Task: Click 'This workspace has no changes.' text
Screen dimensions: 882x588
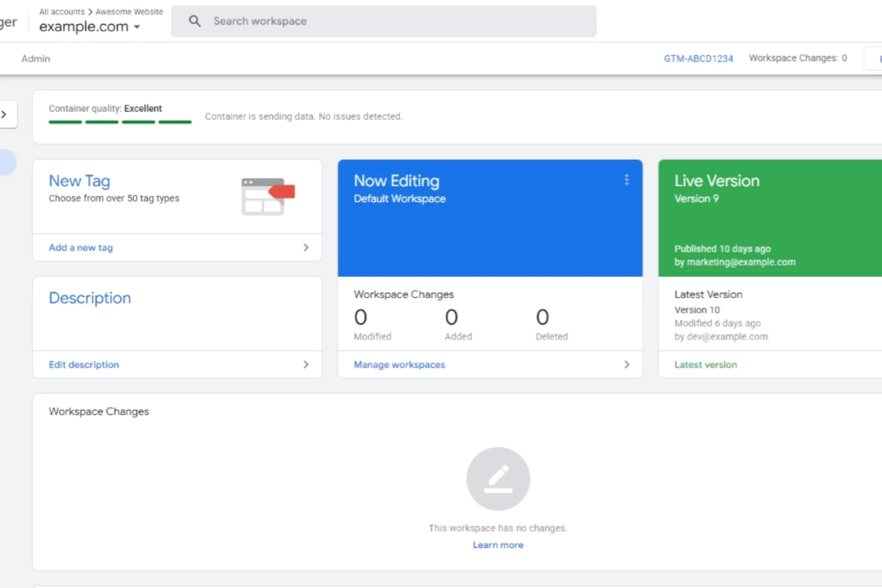Action: [x=497, y=528]
